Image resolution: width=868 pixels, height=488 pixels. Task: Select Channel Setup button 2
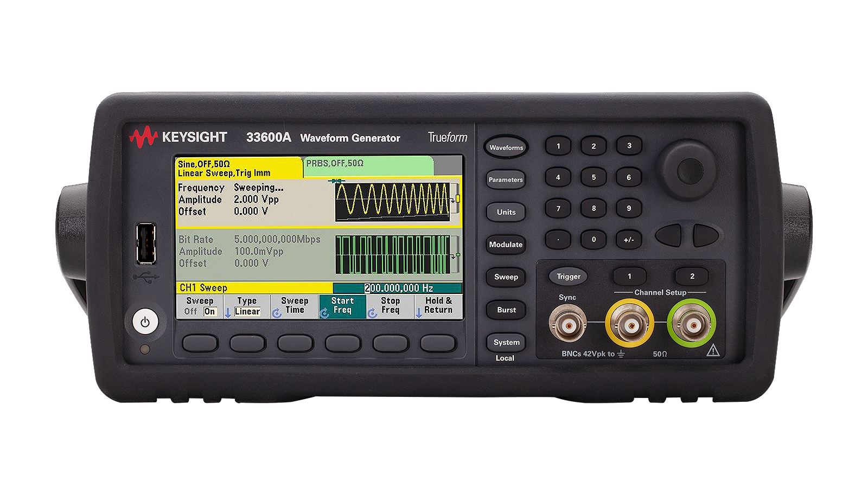tap(692, 276)
